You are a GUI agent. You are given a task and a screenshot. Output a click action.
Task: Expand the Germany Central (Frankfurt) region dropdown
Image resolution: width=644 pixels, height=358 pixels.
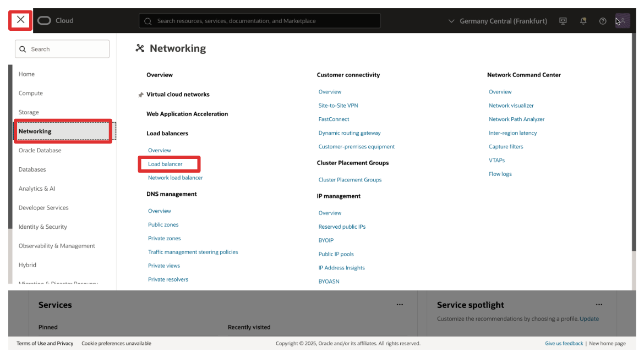click(x=498, y=21)
